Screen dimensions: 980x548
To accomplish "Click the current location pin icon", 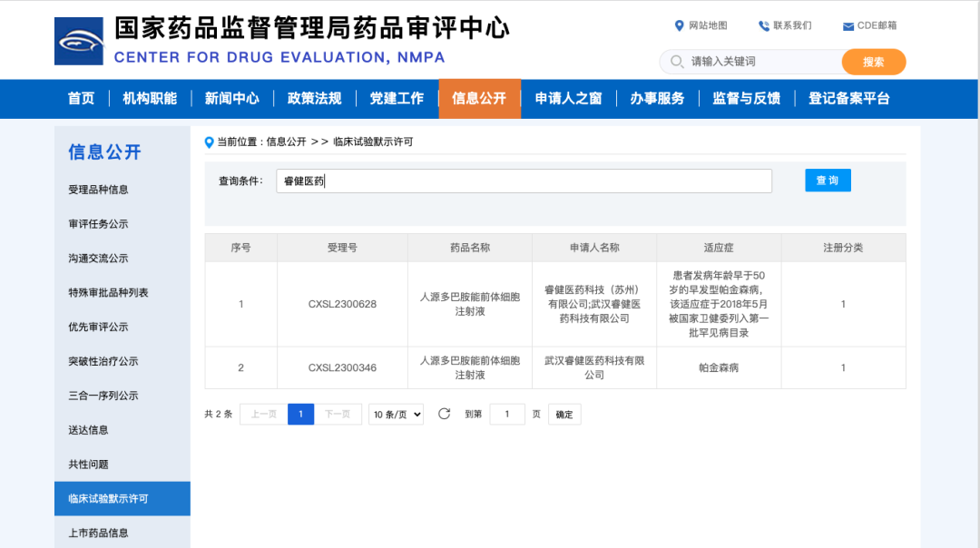I will 210,142.
